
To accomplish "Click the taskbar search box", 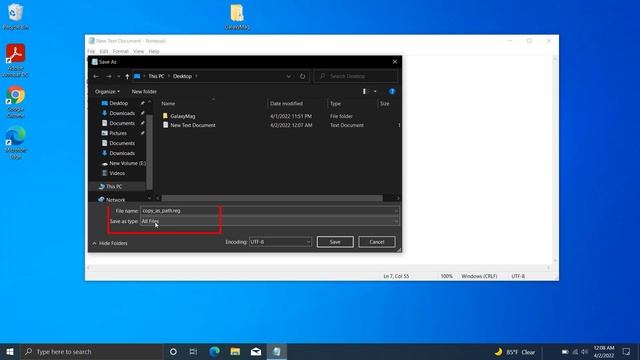I will pos(92,351).
